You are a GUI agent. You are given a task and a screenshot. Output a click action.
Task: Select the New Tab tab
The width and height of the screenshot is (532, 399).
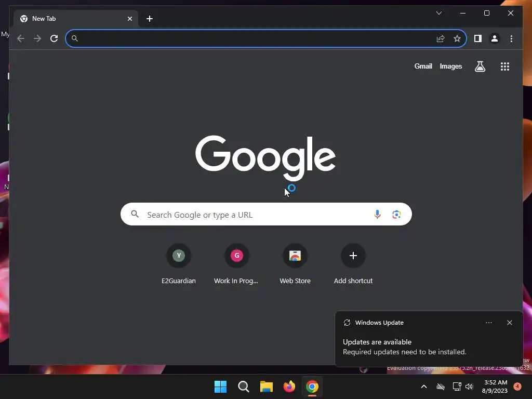76,19
